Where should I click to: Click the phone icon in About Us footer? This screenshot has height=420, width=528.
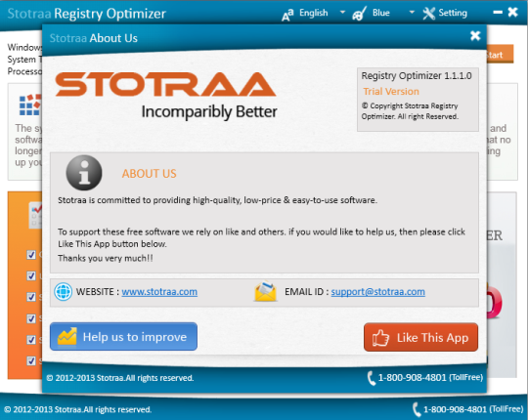tap(372, 378)
